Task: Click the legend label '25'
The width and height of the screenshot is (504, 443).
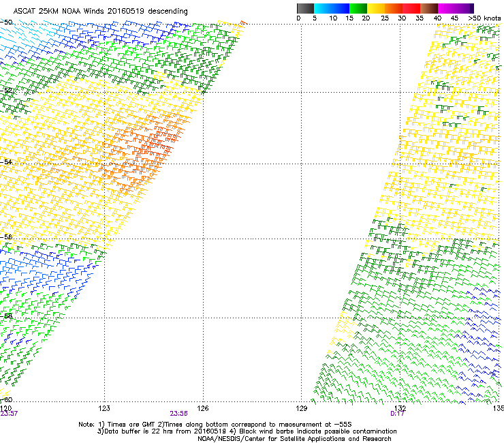Action: coord(385,18)
